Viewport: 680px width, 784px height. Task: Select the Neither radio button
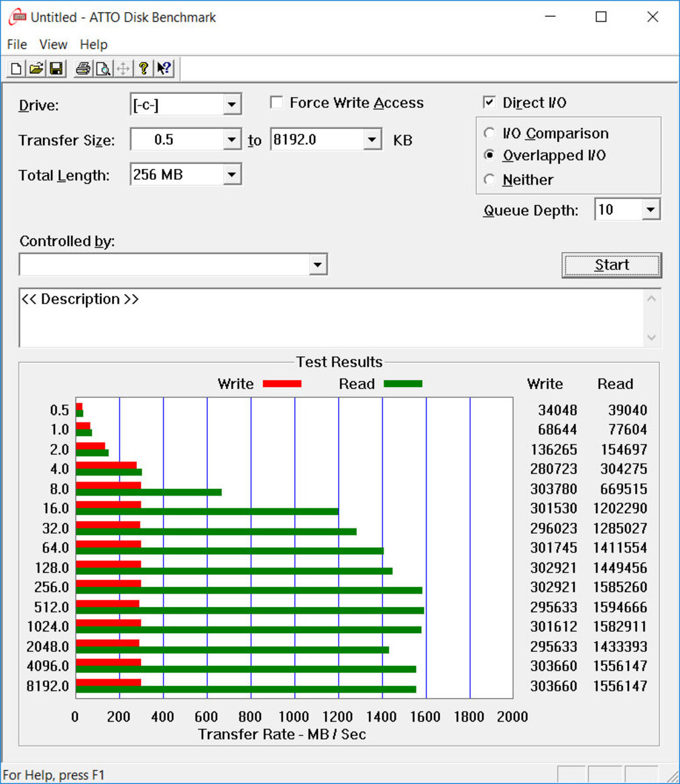click(x=490, y=179)
